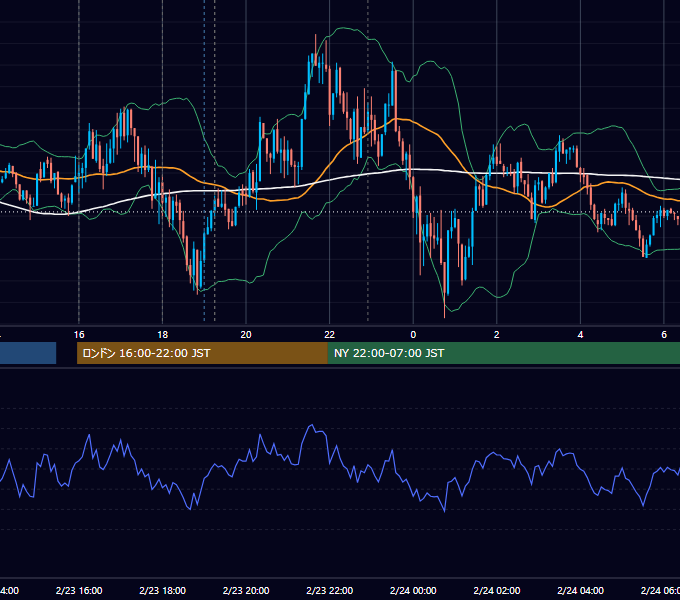Viewport: 680px width, 600px height.
Task: Click the date label 2/24 00:00
Action: 413,590
